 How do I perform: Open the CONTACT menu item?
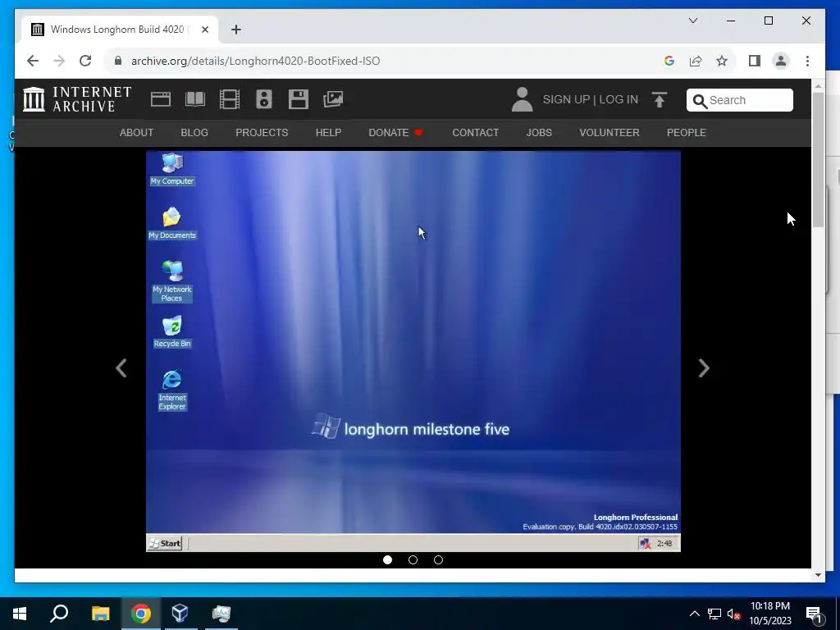(475, 133)
